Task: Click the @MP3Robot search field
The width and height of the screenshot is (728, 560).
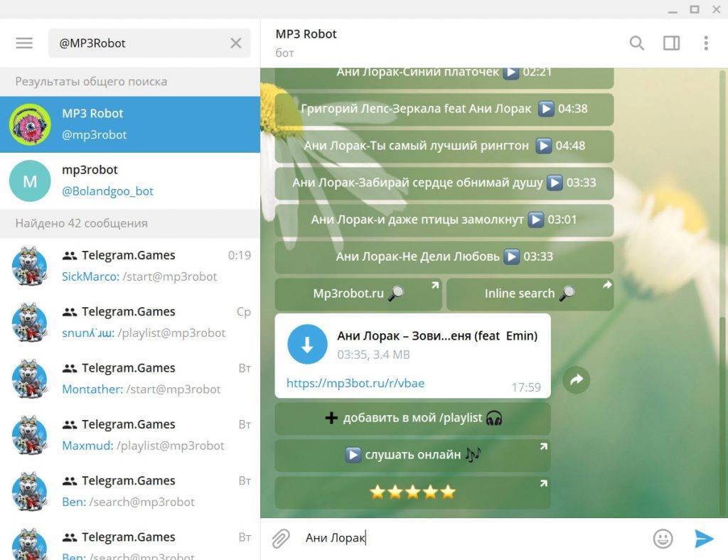Action: [149, 43]
